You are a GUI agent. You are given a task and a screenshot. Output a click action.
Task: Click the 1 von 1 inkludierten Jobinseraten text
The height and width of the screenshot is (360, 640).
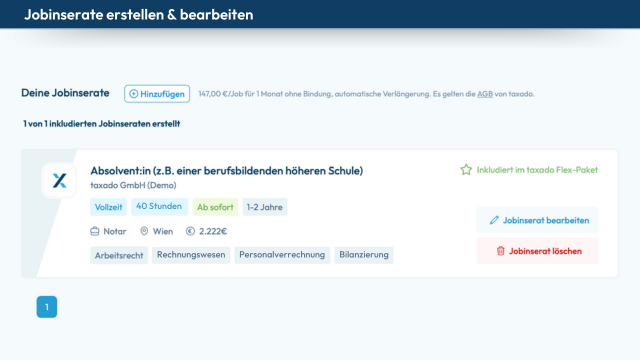pyautogui.click(x=102, y=124)
